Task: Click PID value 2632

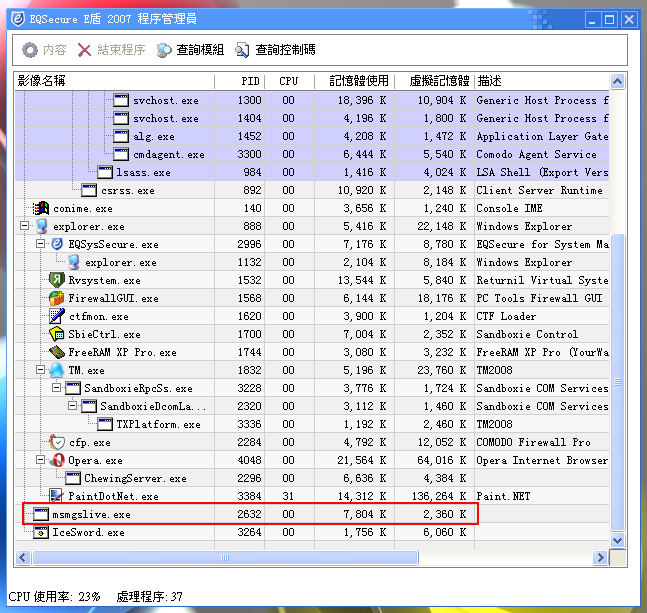Action: [x=249, y=514]
